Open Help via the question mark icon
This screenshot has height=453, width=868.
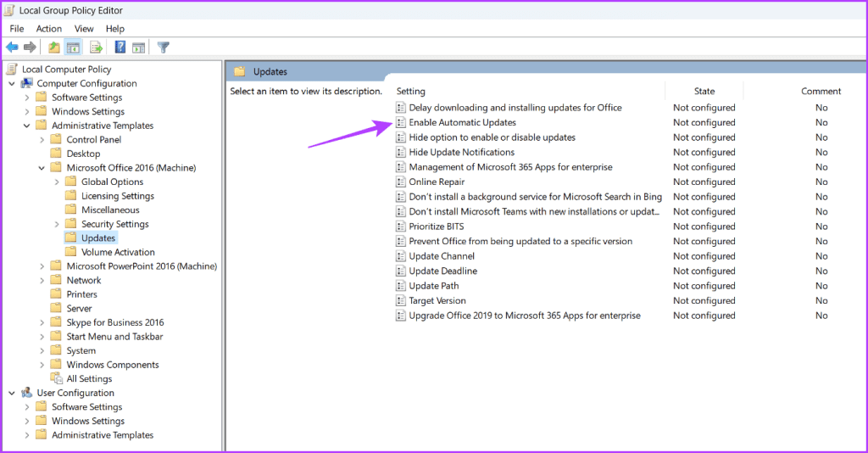click(120, 48)
